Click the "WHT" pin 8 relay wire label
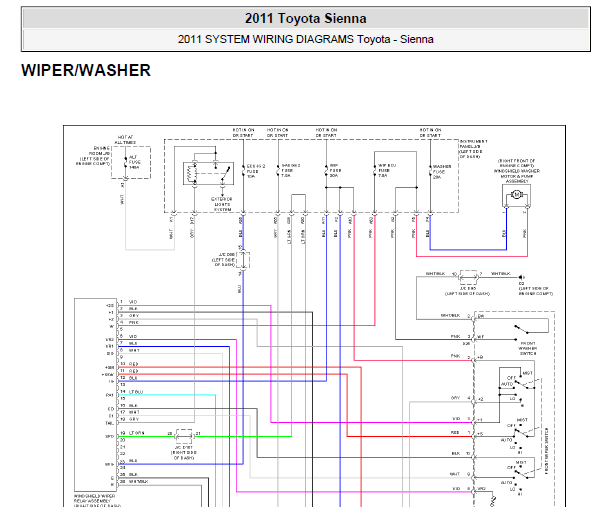This screenshot has width=605, height=507. coord(134,350)
